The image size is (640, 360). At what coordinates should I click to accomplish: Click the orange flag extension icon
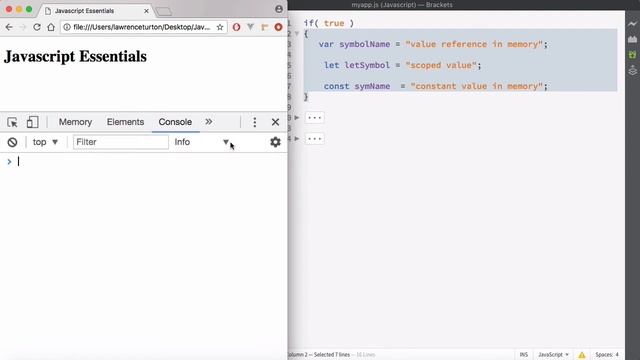[x=264, y=27]
